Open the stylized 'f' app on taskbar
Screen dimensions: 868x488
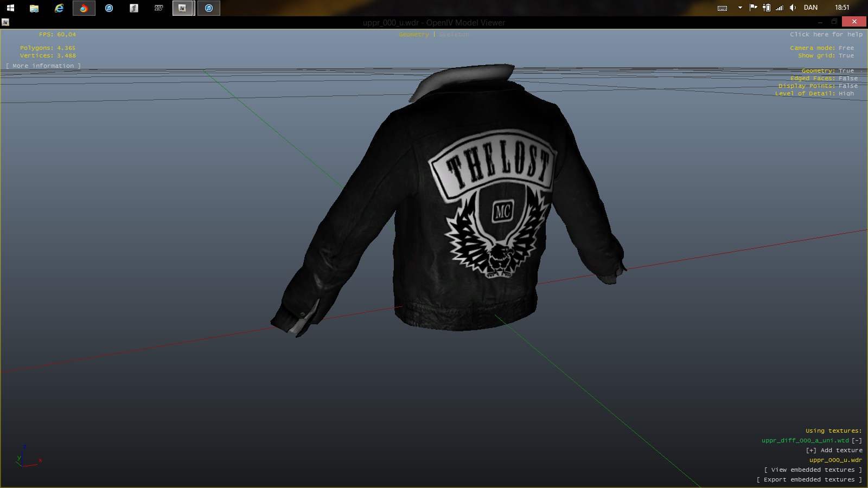point(134,8)
